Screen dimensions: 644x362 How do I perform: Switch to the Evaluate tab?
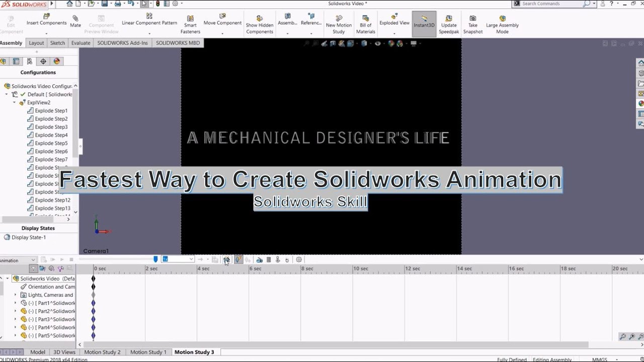pyautogui.click(x=80, y=43)
